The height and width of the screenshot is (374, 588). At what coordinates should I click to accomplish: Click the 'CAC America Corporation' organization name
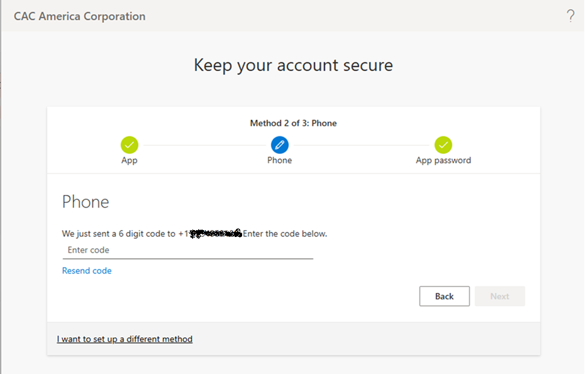(x=80, y=16)
